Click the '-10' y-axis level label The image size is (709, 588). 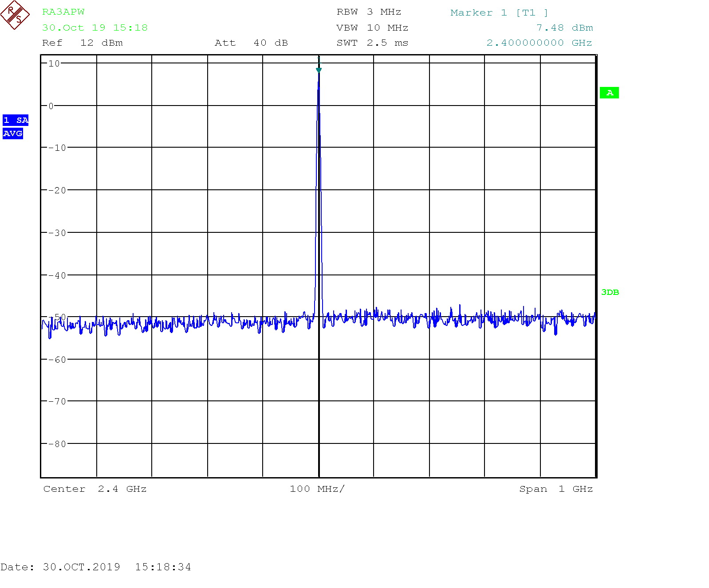57,148
